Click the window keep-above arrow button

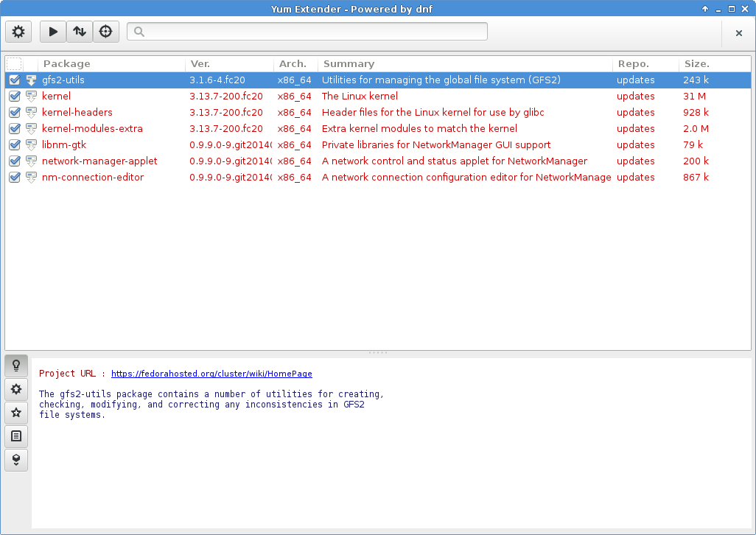tap(705, 9)
